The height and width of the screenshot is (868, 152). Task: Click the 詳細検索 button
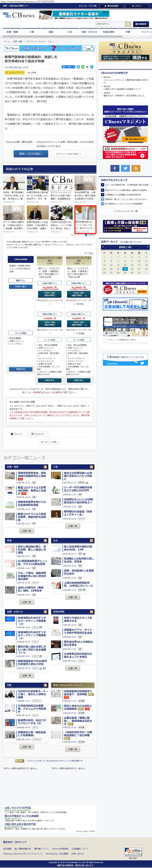click(141, 24)
